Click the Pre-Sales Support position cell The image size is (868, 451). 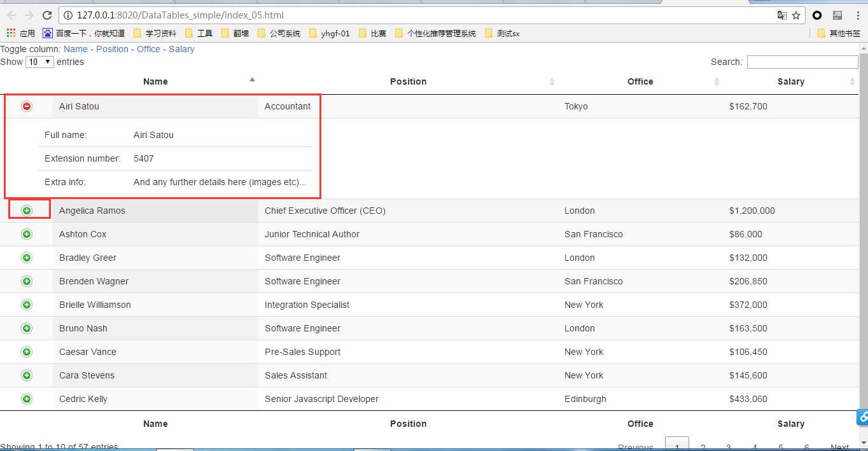click(408, 352)
